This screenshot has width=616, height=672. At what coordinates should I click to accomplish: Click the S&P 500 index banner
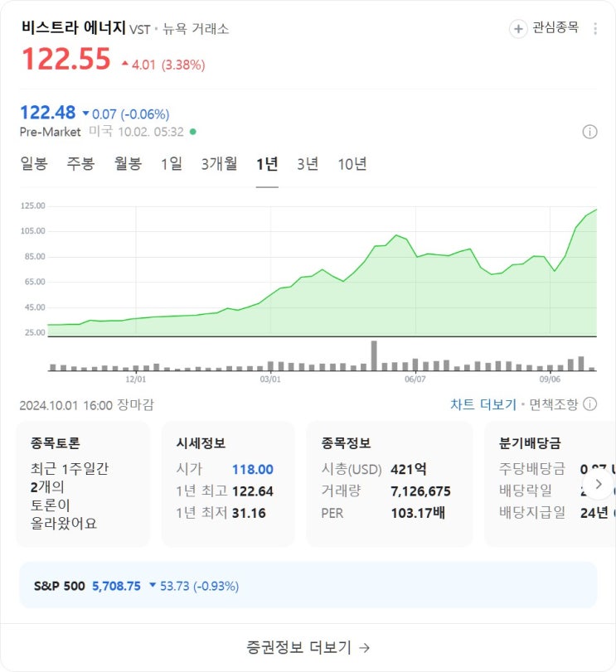[308, 586]
